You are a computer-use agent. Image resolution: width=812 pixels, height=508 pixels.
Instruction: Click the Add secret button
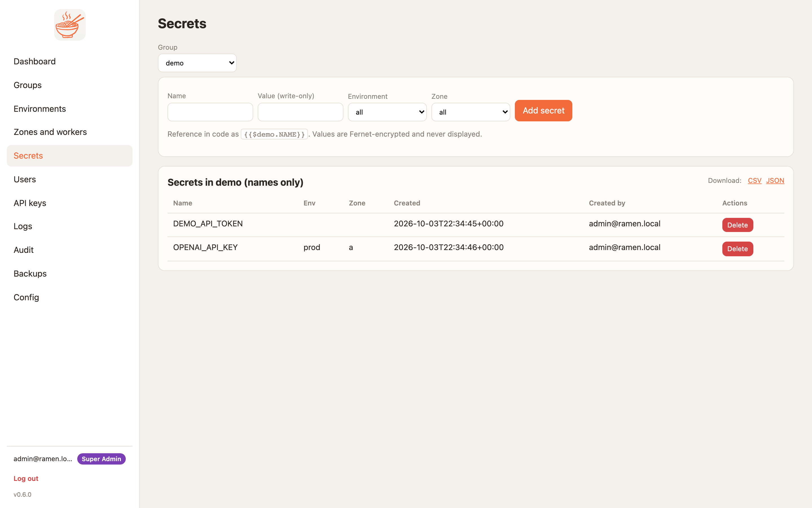543,111
